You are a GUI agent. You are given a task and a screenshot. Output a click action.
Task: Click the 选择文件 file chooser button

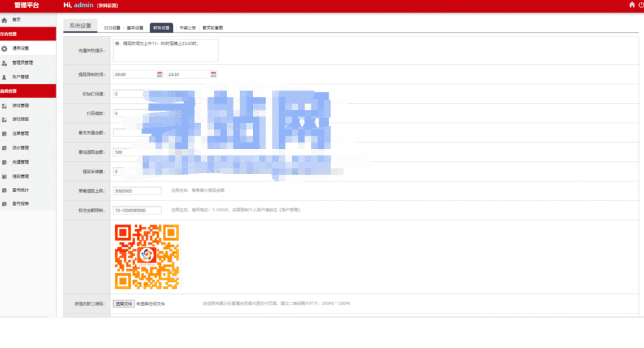click(124, 303)
